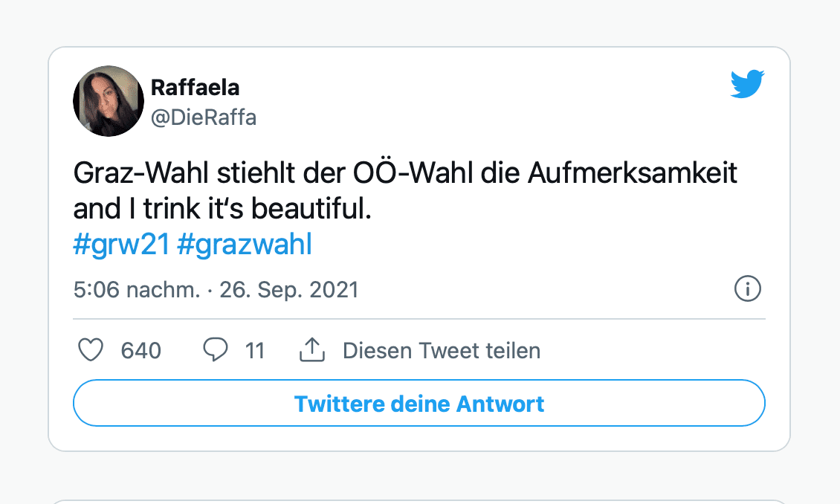840x504 pixels.
Task: Click the share upload arrow icon
Action: tap(313, 350)
